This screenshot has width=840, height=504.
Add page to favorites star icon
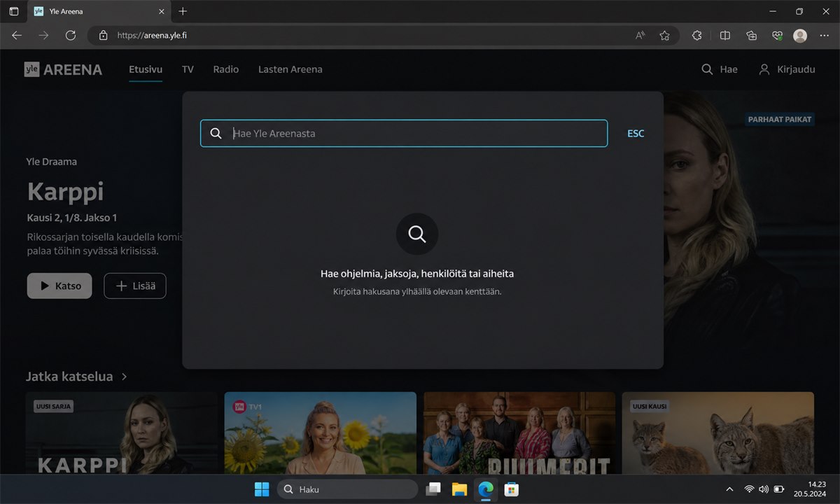[x=664, y=36]
